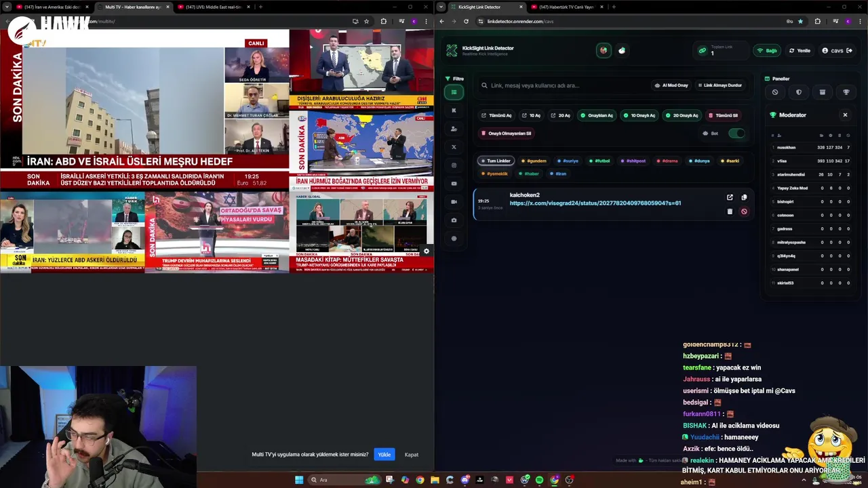Open the trophy panel icon

(846, 92)
